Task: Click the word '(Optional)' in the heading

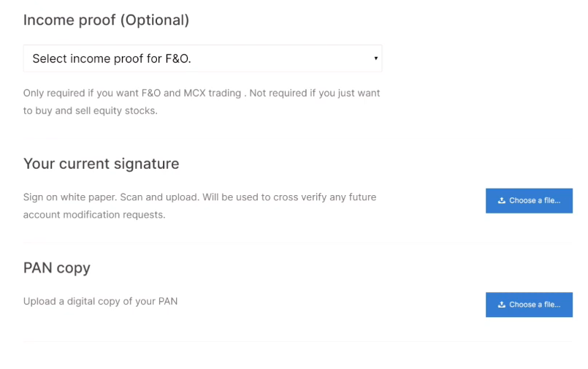Action: [x=155, y=20]
